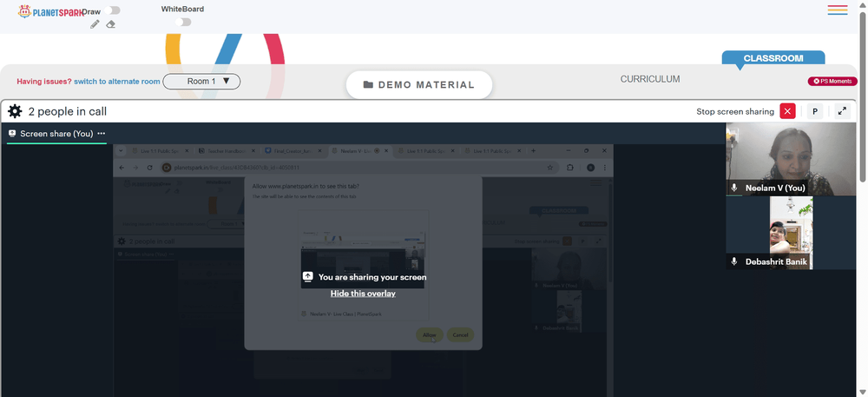Click the microphone icon beside Debashrit Banik

(x=734, y=261)
